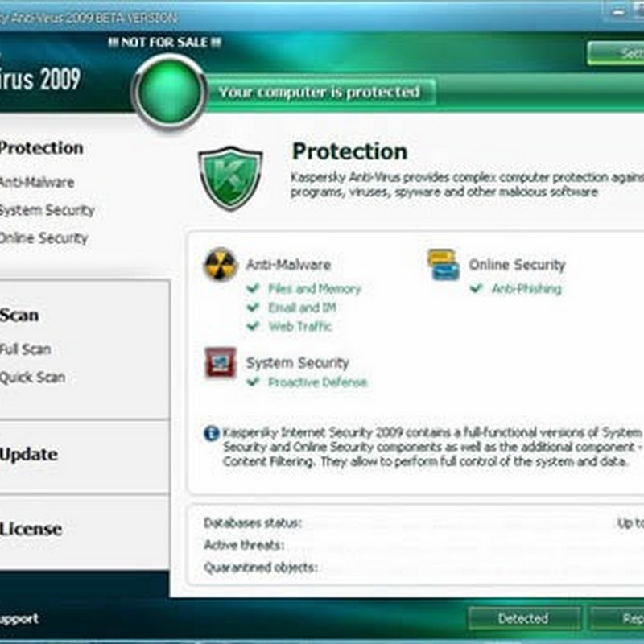Click the 'Databases status:' label
The image size is (644, 644).
(253, 522)
